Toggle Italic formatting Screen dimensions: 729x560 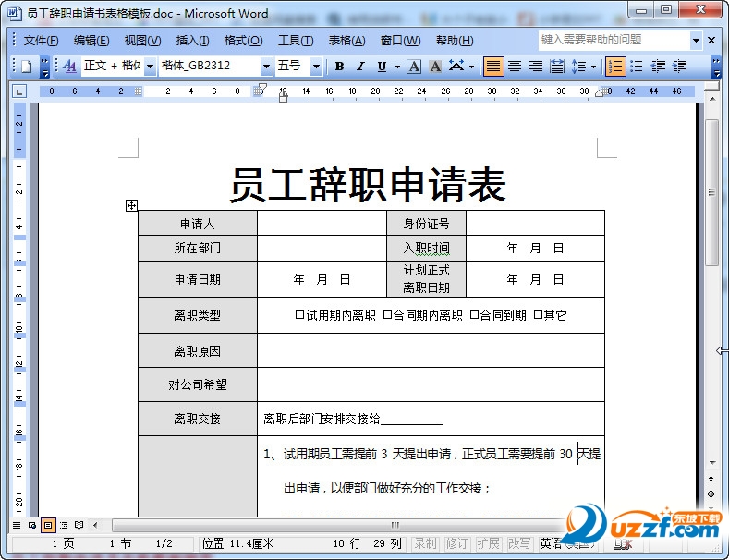360,67
